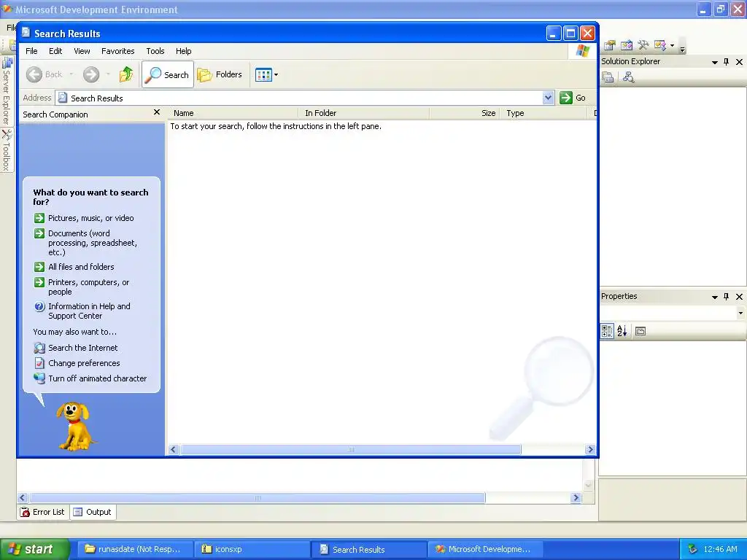747x560 pixels.
Task: Click the results horizontal scrollbar right arrow
Action: tap(590, 449)
